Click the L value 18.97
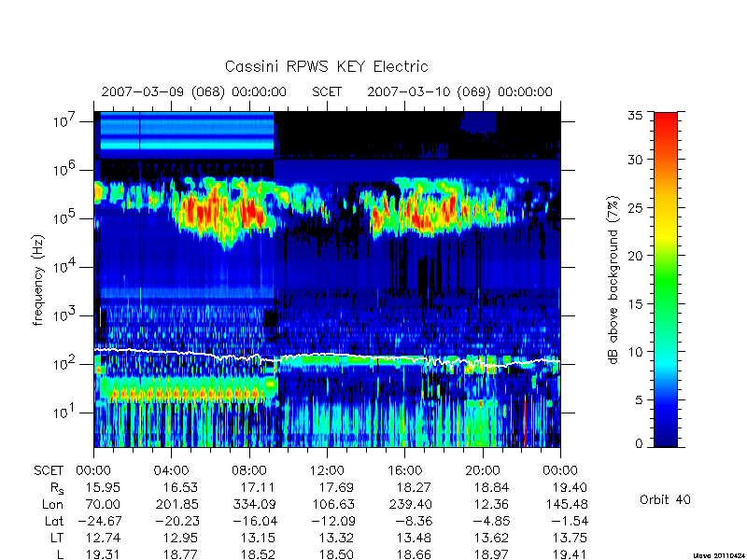This screenshot has width=747, height=560. pyautogui.click(x=491, y=554)
